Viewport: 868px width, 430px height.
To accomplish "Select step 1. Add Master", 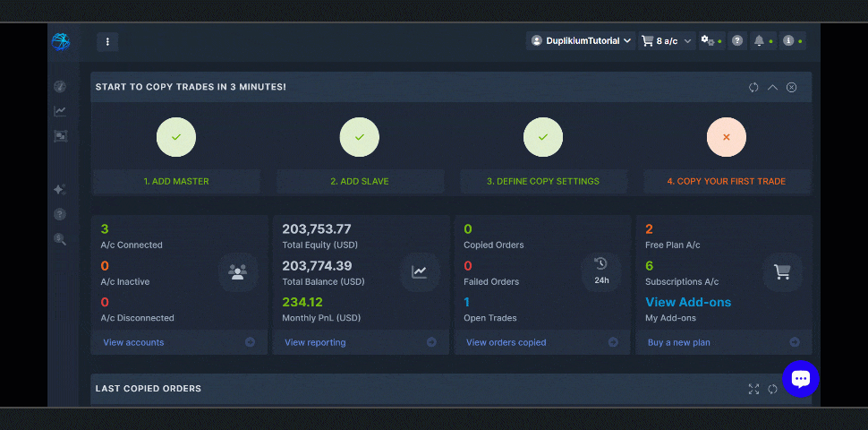I will [176, 181].
